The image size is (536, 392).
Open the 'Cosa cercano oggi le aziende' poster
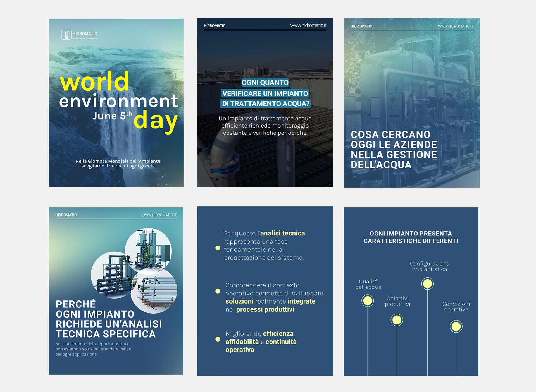click(x=412, y=103)
